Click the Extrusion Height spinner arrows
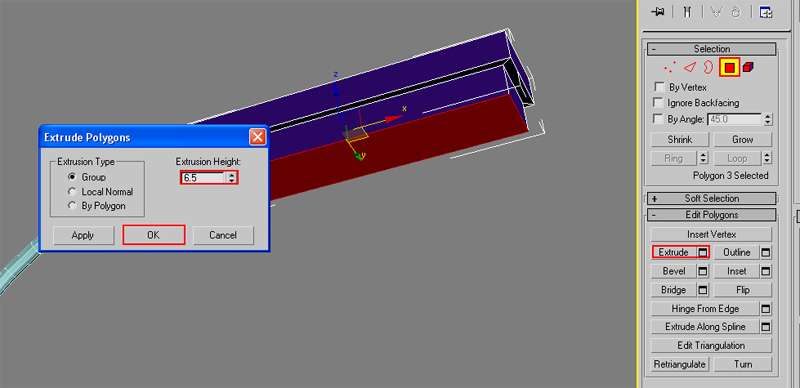The image size is (800, 388). click(x=232, y=178)
